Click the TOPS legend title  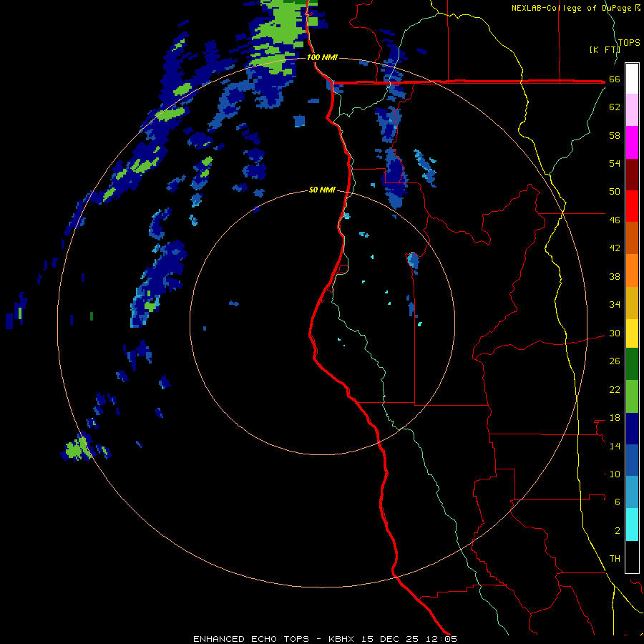click(629, 43)
